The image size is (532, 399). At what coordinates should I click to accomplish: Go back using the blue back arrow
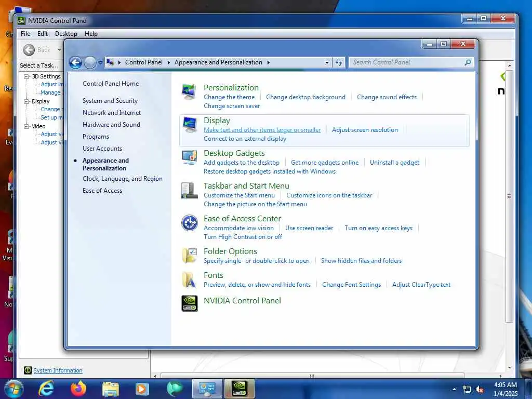pos(75,62)
